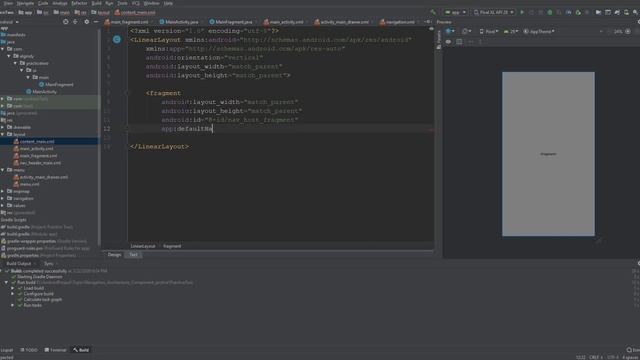Toggle view options eye icon in Preview
640x360 pixels.
pos(448,42)
